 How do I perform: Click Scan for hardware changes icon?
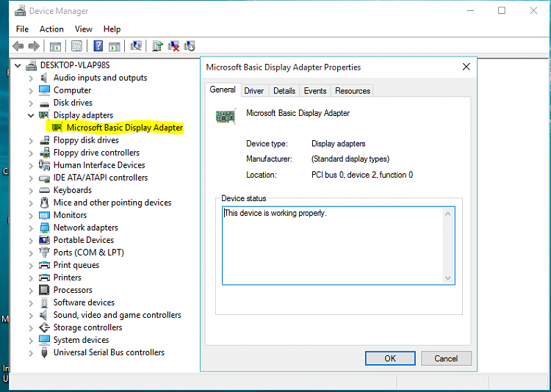136,46
